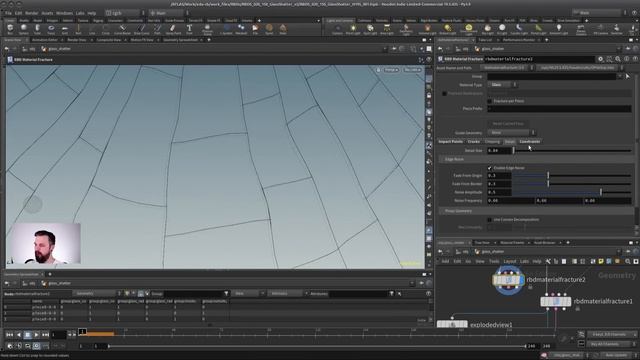The height and width of the screenshot is (360, 640).
Task: Toggle Enable Edge Noise checkbox
Action: coord(489,168)
